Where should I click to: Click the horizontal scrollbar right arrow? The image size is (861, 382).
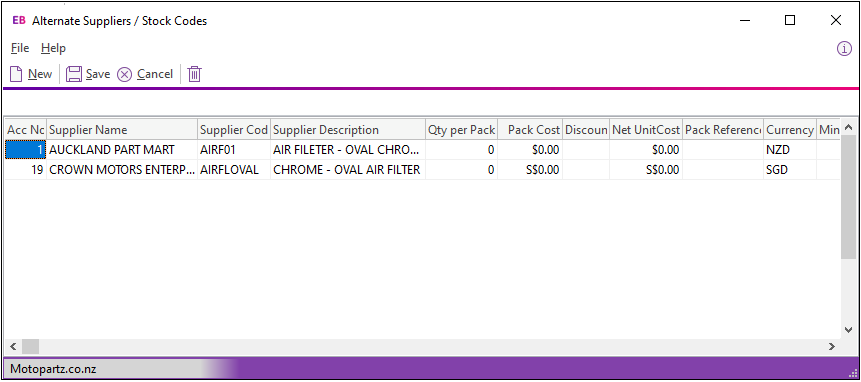pos(831,346)
